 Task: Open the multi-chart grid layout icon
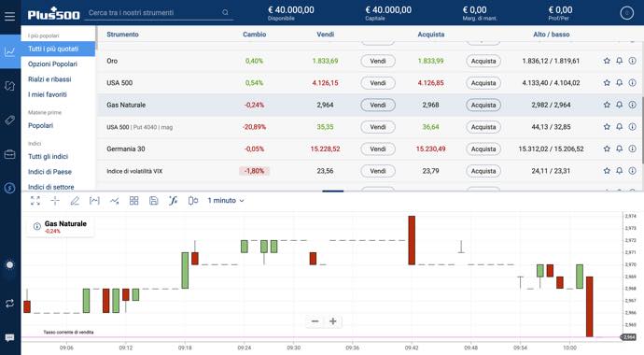click(133, 201)
